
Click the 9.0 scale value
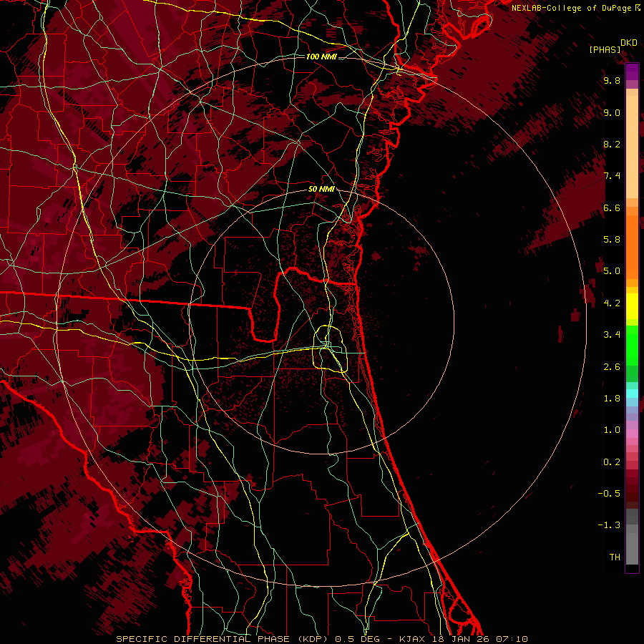click(x=612, y=113)
